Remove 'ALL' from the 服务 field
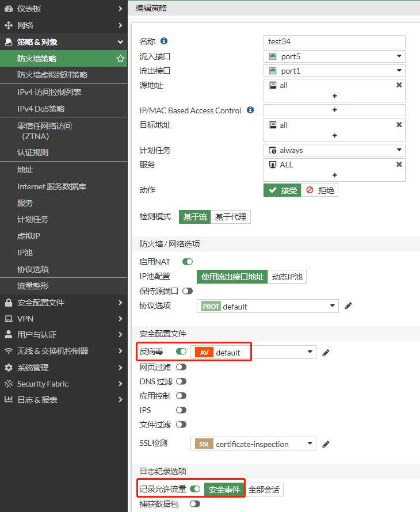 399,165
